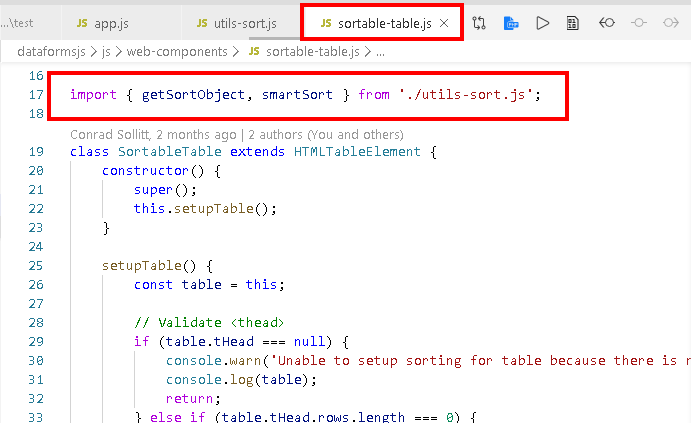This screenshot has width=691, height=423.
Task: Click HTMLTableElement in class declaration
Action: click(x=357, y=152)
